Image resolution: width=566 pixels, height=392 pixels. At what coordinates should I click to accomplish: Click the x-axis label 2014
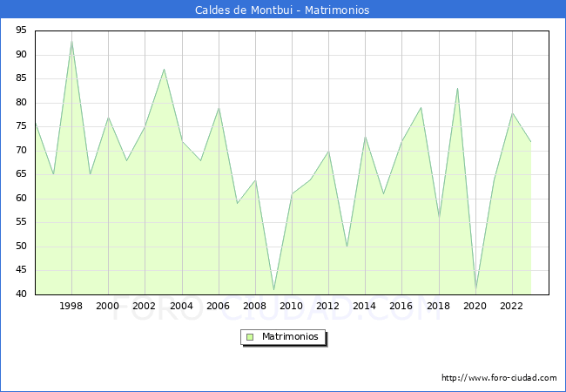coord(365,306)
